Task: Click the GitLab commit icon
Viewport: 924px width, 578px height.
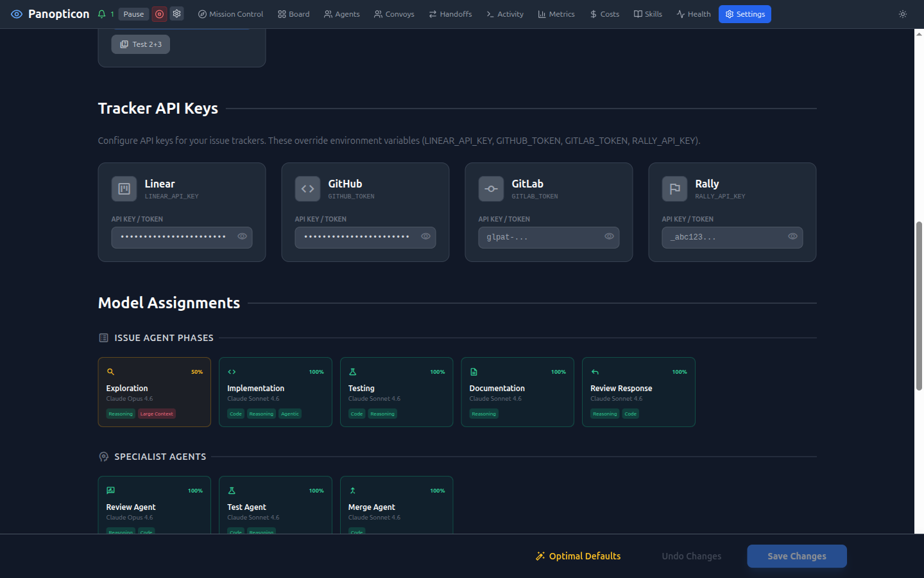Action: (x=491, y=189)
